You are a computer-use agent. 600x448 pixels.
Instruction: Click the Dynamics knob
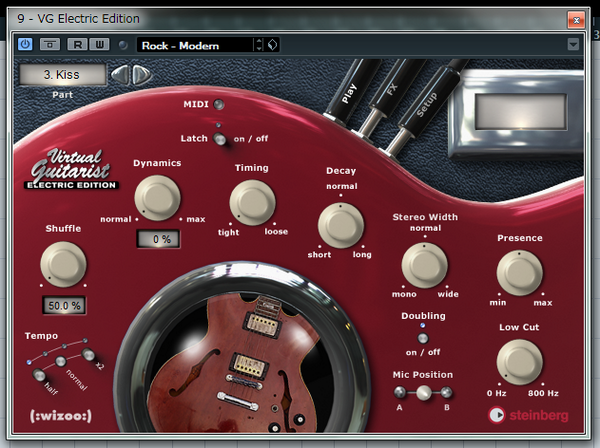[157, 198]
